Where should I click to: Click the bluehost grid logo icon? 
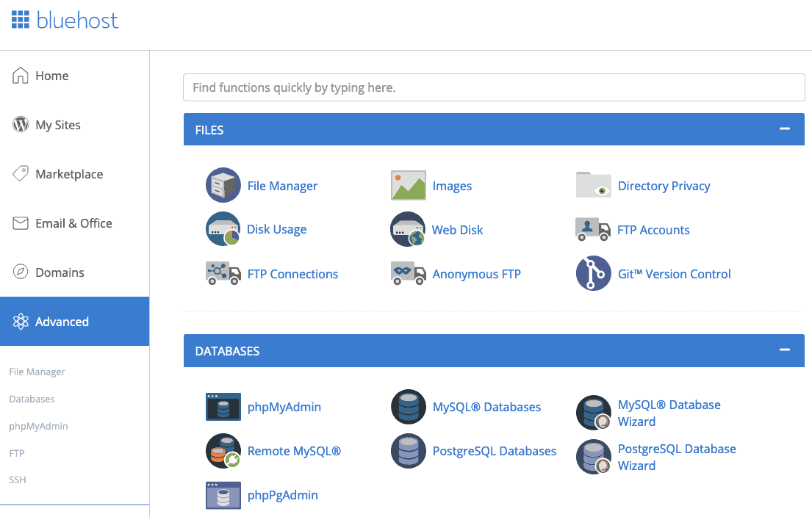20,20
